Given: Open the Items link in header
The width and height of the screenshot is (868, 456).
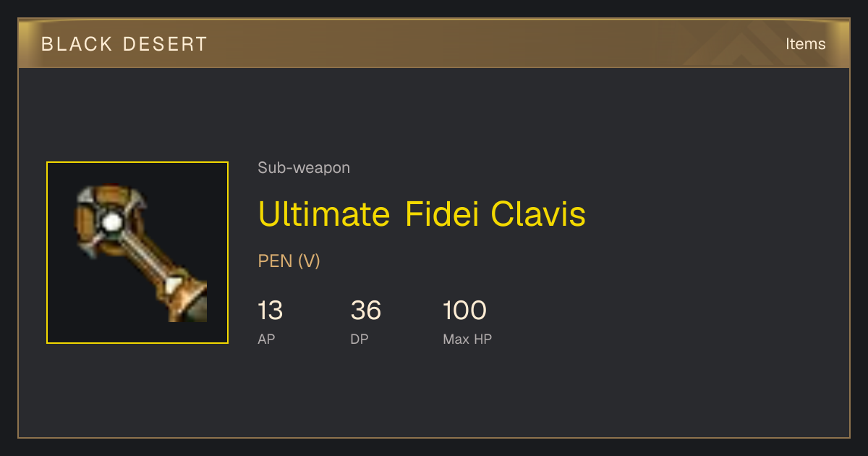Looking at the screenshot, I should point(805,43).
